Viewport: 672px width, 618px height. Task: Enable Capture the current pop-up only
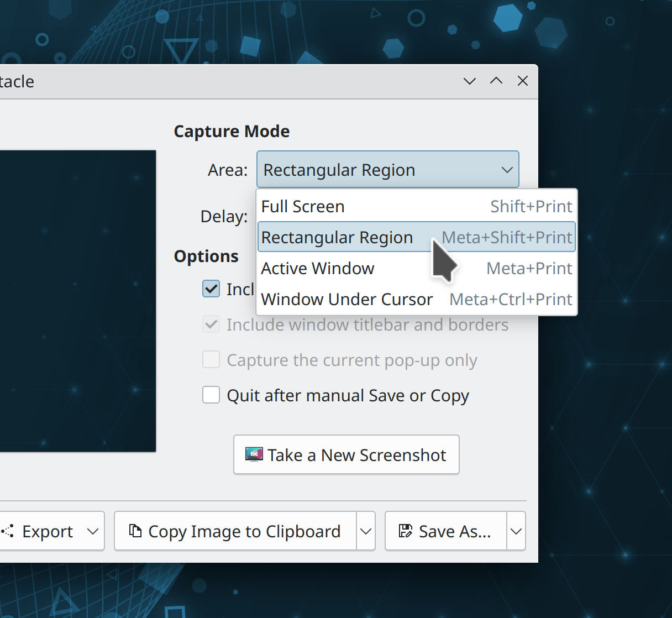(x=211, y=360)
